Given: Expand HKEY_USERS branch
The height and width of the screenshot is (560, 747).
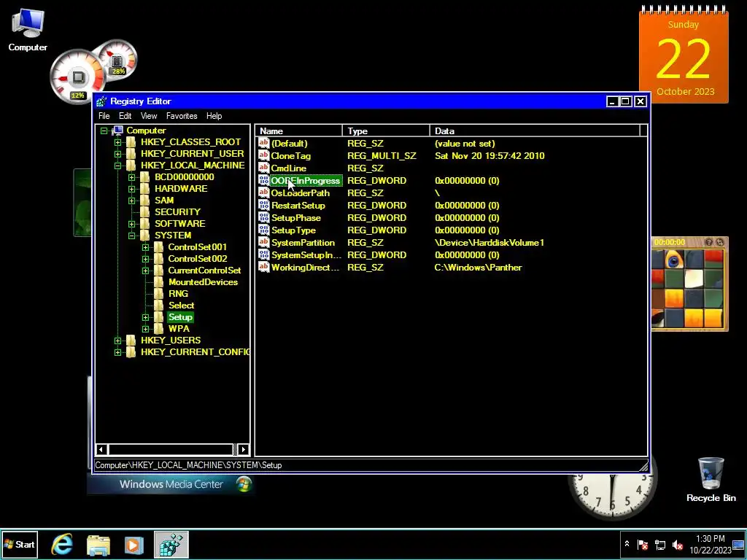Looking at the screenshot, I should click(x=117, y=341).
